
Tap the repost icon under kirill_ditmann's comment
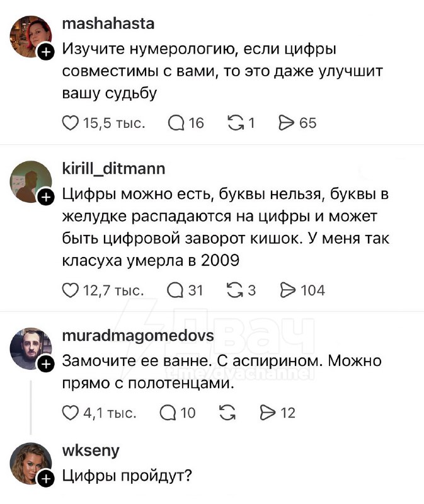coord(237,290)
